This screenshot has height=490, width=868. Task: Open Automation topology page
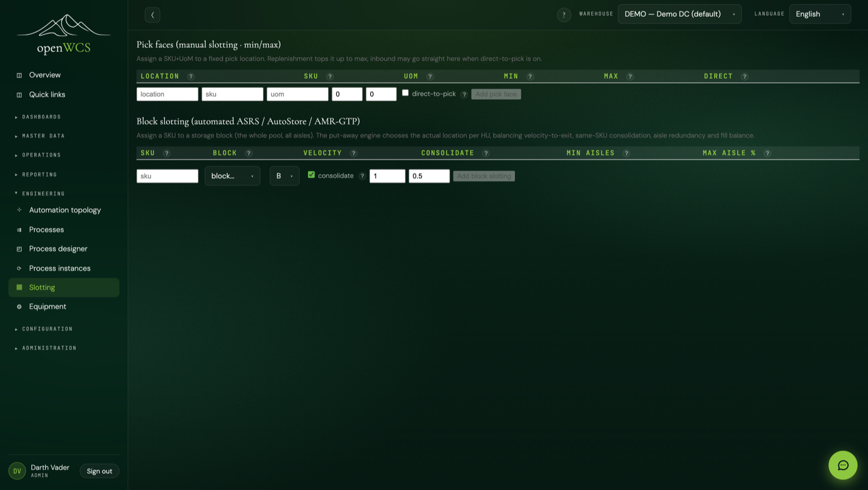click(x=64, y=210)
